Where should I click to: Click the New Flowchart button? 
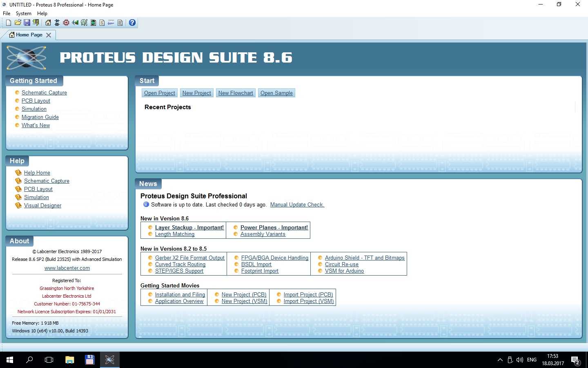coord(236,93)
